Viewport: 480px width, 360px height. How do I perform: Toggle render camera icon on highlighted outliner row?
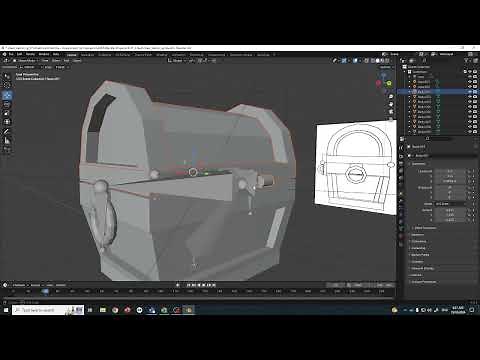475,92
